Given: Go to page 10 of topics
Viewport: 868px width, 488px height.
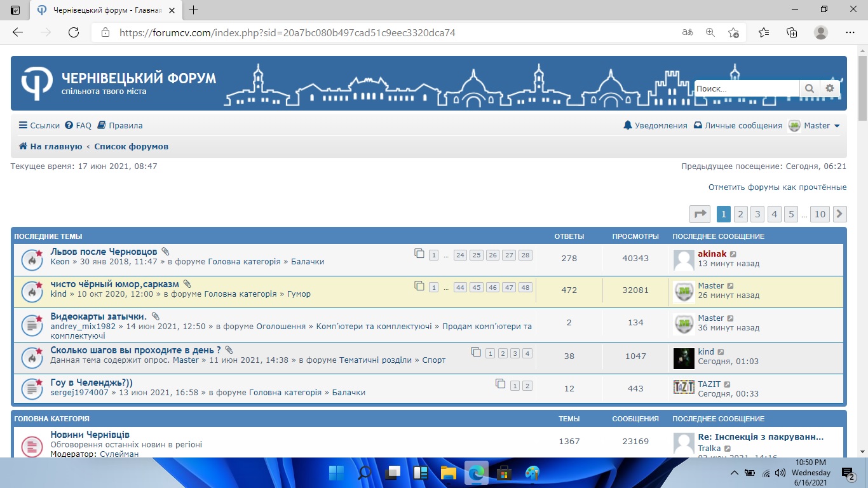Looking at the screenshot, I should click(820, 214).
